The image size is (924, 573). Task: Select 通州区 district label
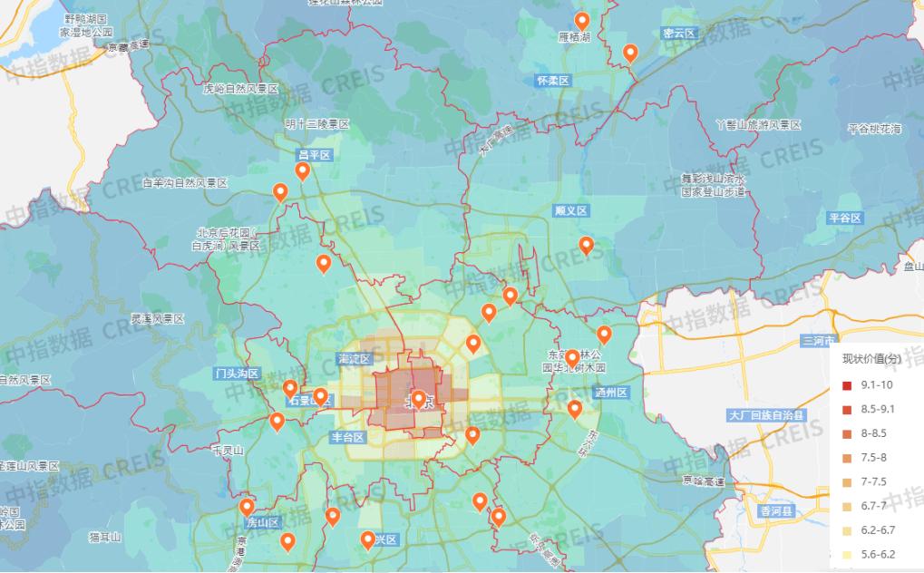coord(611,393)
